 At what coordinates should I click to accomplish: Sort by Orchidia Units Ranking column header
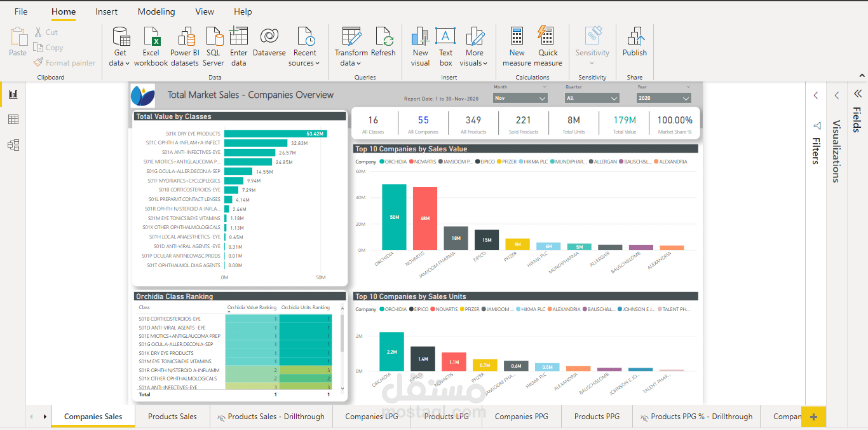pos(306,307)
